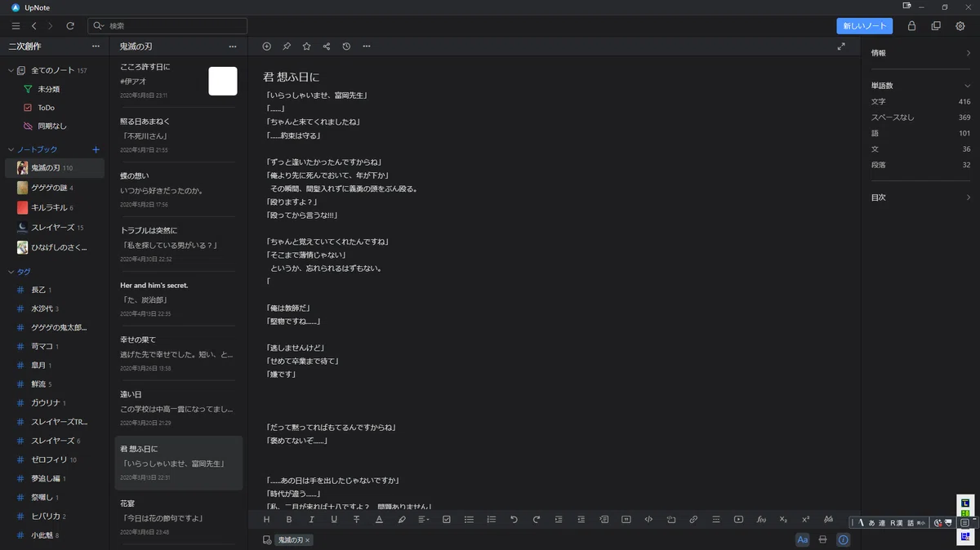Open the 二次創作 space options menu
The width and height of the screenshot is (980, 550).
point(96,47)
